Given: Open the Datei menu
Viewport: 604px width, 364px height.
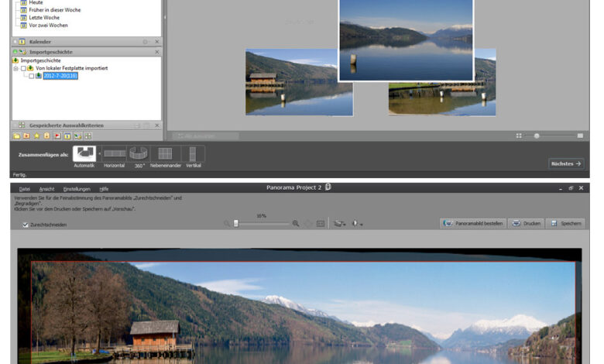Looking at the screenshot, I should [x=24, y=189].
